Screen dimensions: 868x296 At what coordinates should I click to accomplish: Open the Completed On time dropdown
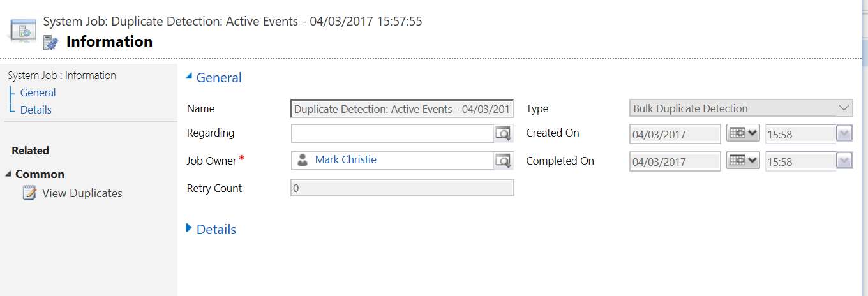pos(844,161)
